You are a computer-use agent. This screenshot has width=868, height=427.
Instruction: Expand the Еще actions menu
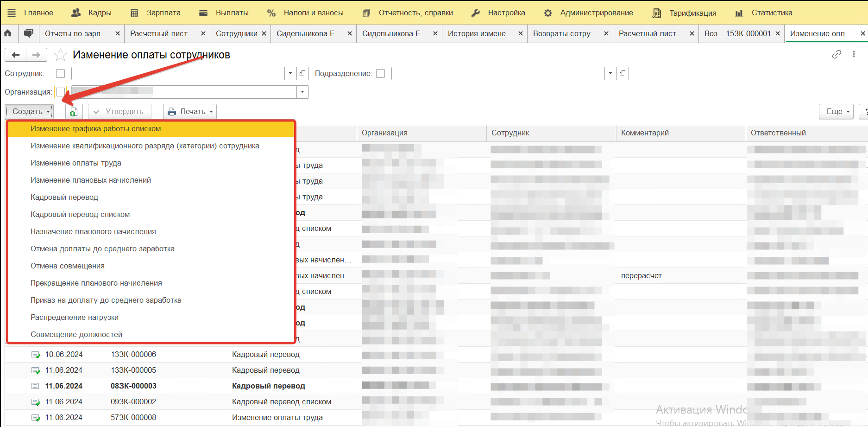click(x=836, y=112)
